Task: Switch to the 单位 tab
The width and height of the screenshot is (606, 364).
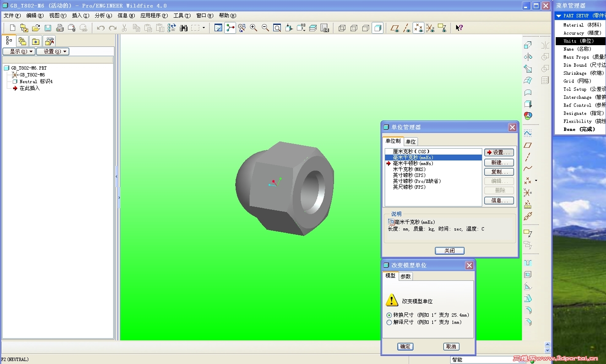Action: coord(411,141)
